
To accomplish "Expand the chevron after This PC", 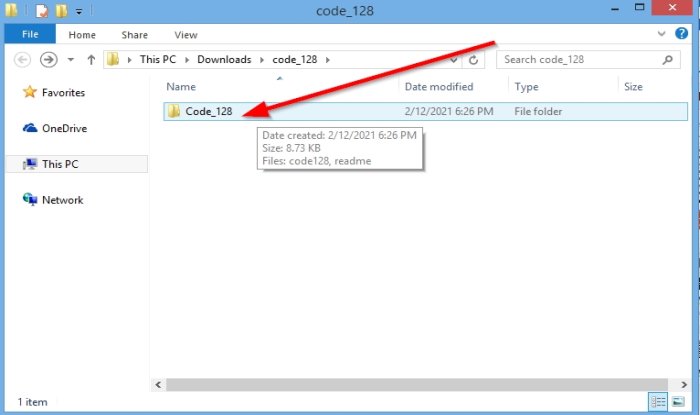I will (187, 60).
